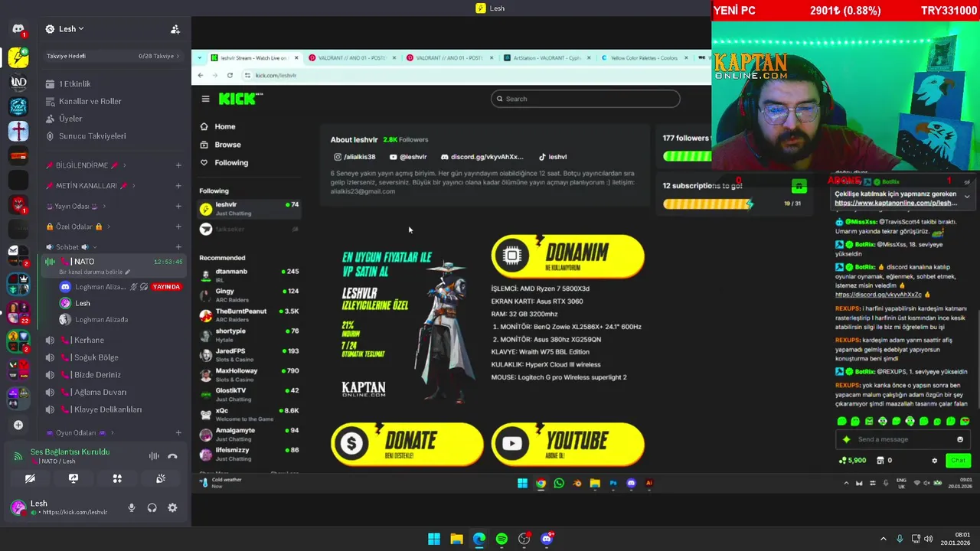Mute the Discord microphone

coord(132,507)
